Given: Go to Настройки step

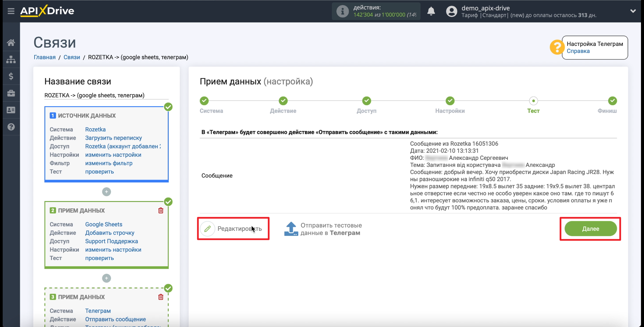Looking at the screenshot, I should (450, 101).
